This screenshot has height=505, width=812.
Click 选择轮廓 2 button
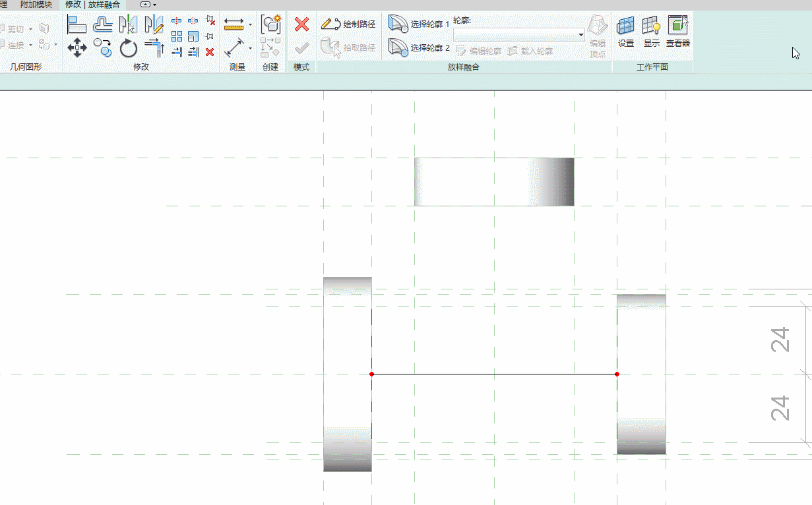(418, 47)
